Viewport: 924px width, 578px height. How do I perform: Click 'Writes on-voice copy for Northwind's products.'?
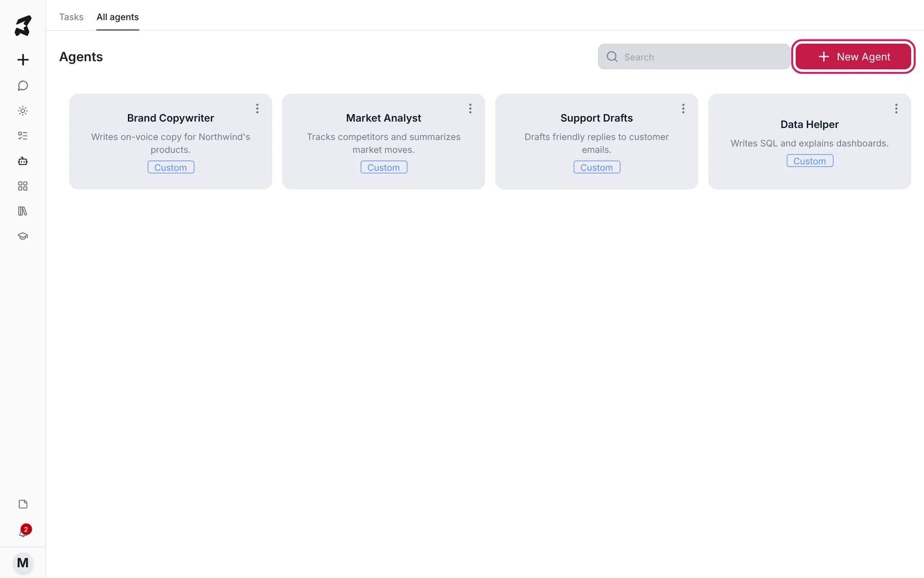pyautogui.click(x=170, y=143)
